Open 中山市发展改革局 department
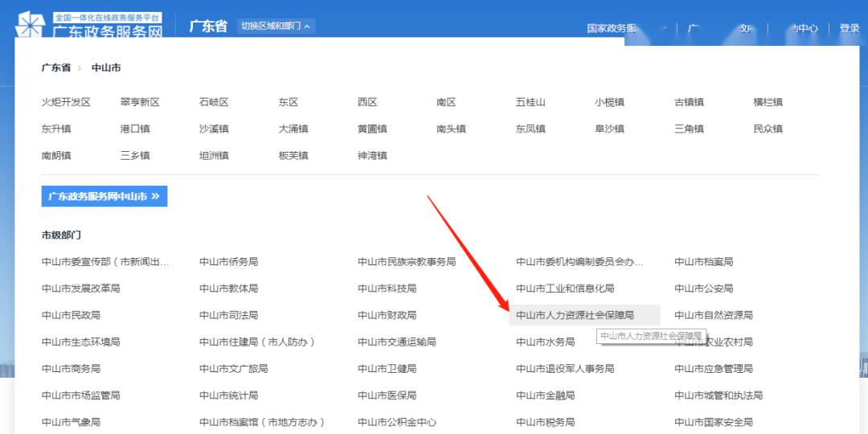This screenshot has height=434, width=868. pyautogui.click(x=80, y=289)
